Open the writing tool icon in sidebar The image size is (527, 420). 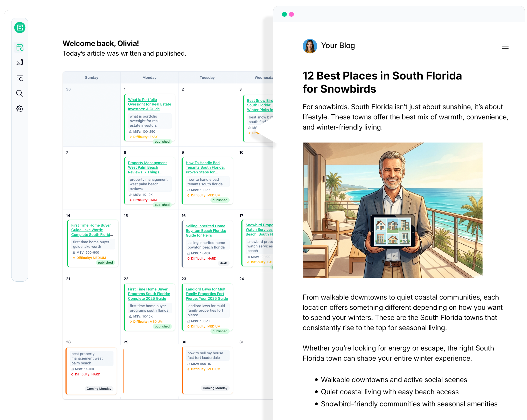click(x=20, y=62)
